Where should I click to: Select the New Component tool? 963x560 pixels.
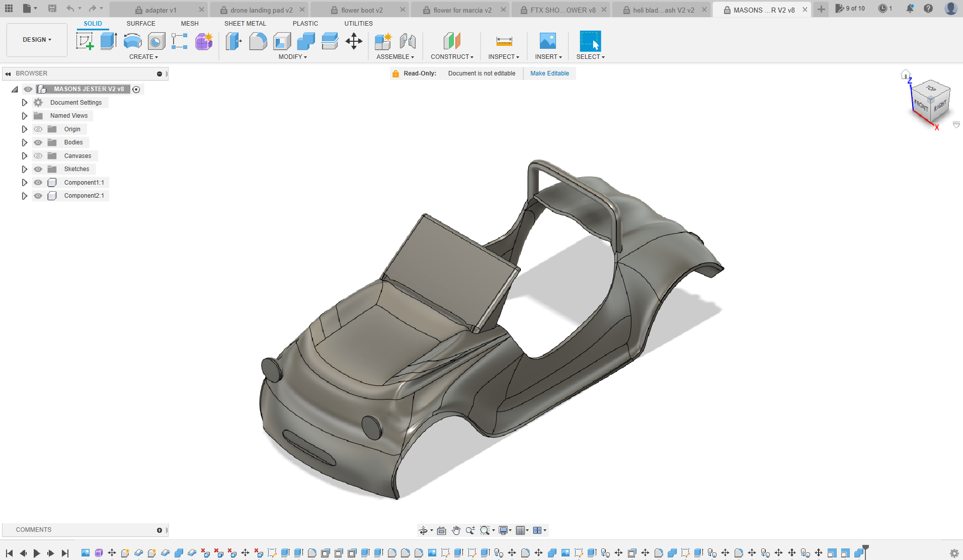[x=383, y=41]
